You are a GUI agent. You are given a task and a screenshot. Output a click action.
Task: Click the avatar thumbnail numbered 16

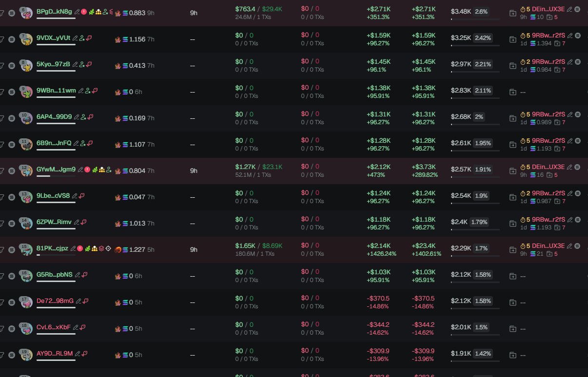(x=26, y=275)
